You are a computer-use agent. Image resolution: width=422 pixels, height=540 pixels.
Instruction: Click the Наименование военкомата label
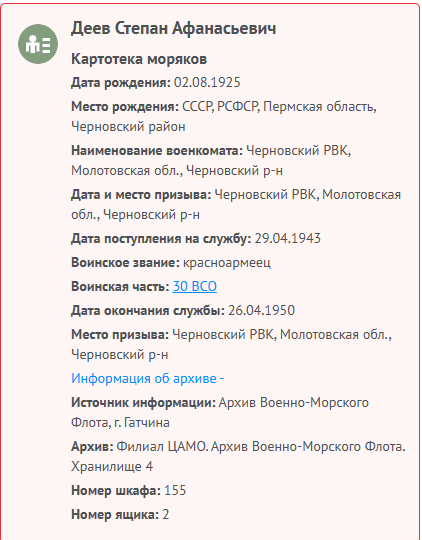coord(157,151)
